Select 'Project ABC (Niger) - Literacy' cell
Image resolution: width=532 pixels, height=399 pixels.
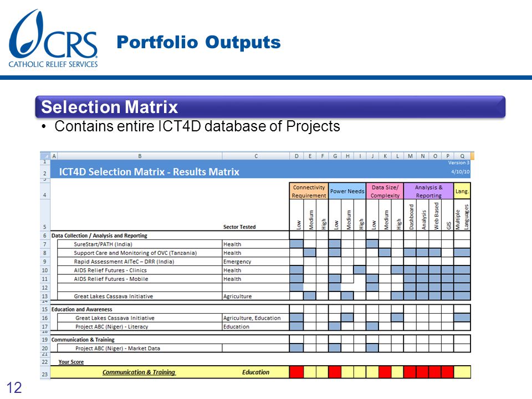140,327
